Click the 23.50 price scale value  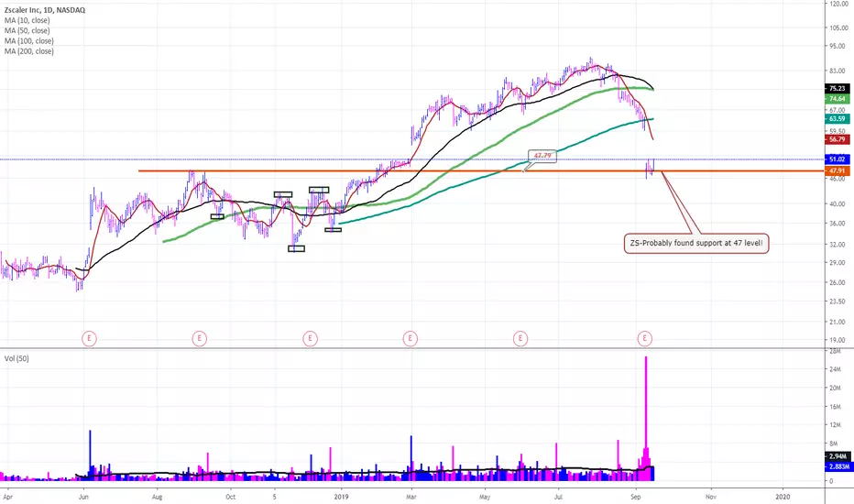point(838,301)
